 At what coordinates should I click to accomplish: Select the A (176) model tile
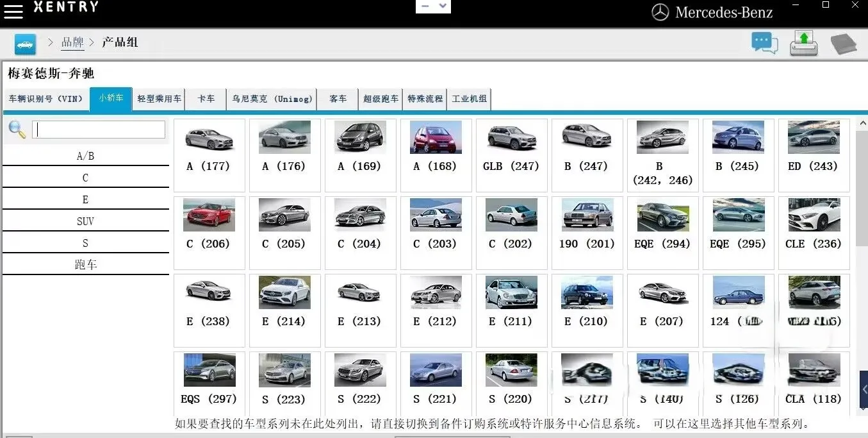(x=285, y=155)
